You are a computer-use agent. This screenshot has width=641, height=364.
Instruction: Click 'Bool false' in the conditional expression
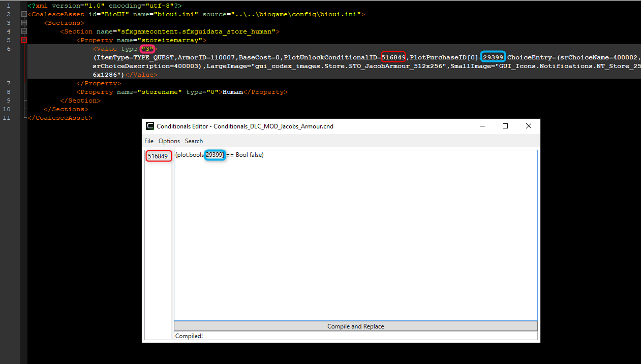pyautogui.click(x=250, y=155)
